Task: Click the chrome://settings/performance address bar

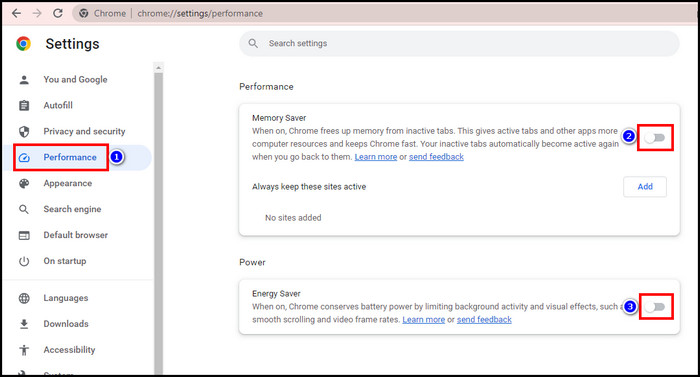Action: 384,13
